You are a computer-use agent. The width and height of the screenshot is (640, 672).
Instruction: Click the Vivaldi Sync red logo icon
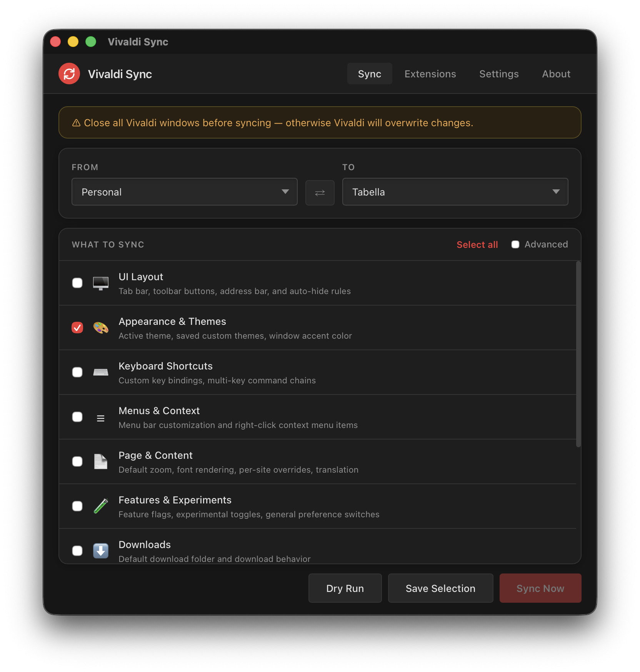coord(69,74)
